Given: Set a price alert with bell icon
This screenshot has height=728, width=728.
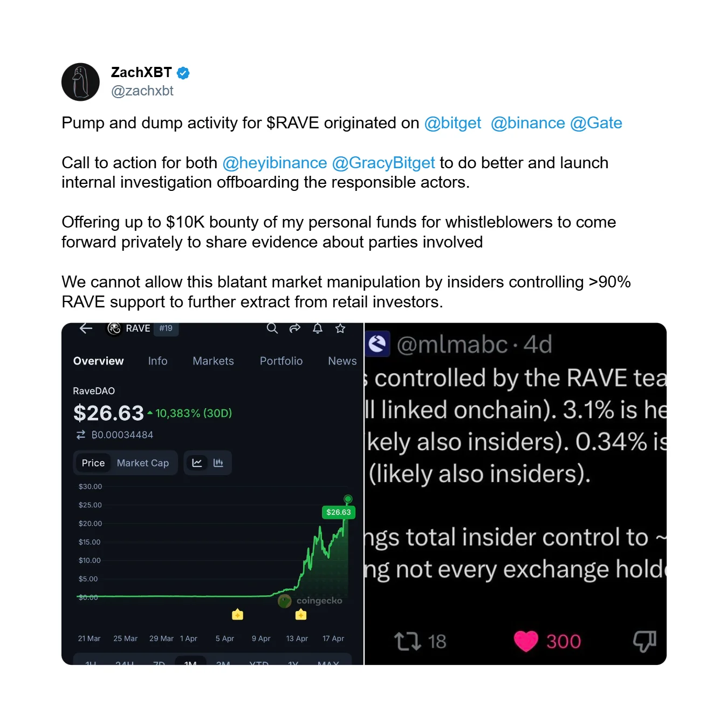Looking at the screenshot, I should [318, 328].
